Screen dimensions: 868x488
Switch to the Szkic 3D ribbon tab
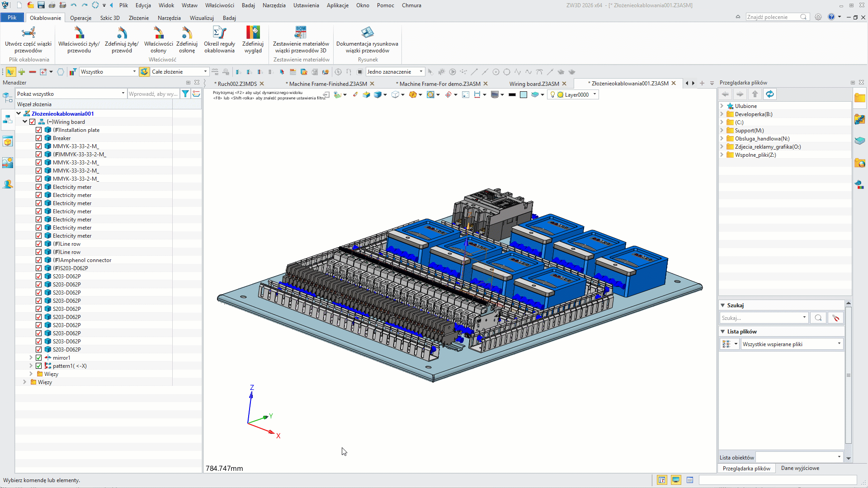point(110,18)
